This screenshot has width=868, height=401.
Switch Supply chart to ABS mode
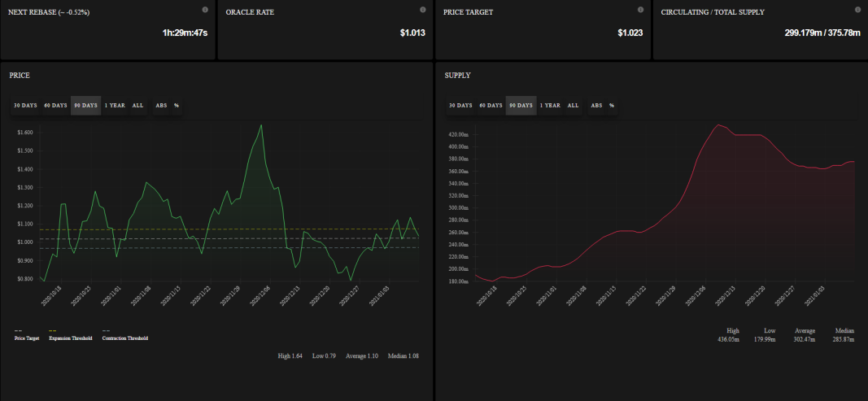596,105
